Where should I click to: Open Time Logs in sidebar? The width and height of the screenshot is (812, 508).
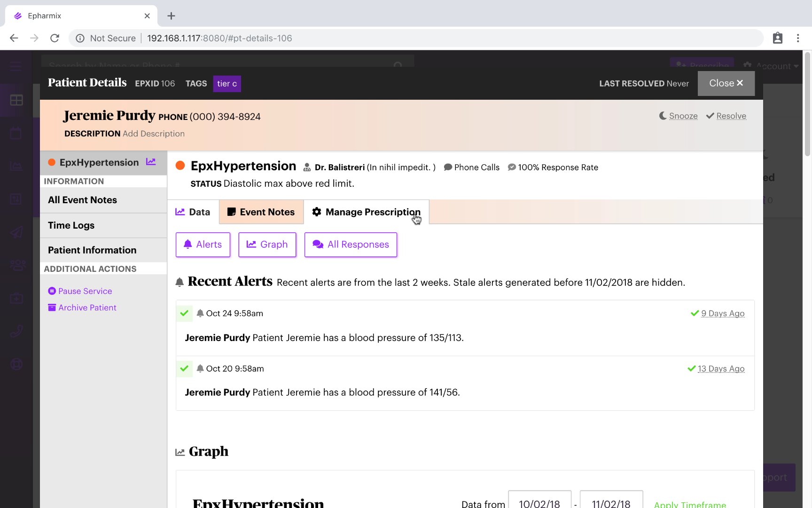coord(103,225)
